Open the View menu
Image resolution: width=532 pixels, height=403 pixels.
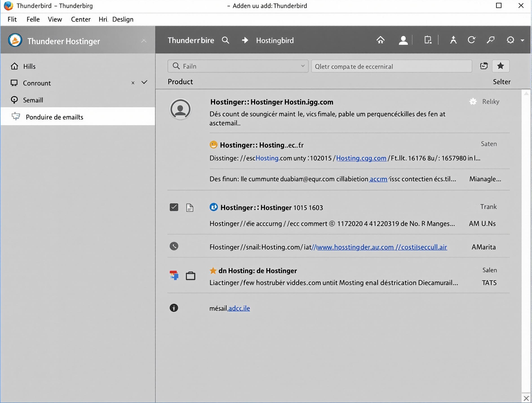click(55, 19)
